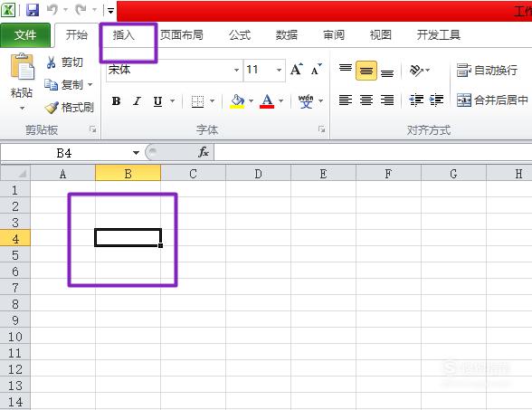Open the 剪贴板 clipboard pane launcher

92,129
